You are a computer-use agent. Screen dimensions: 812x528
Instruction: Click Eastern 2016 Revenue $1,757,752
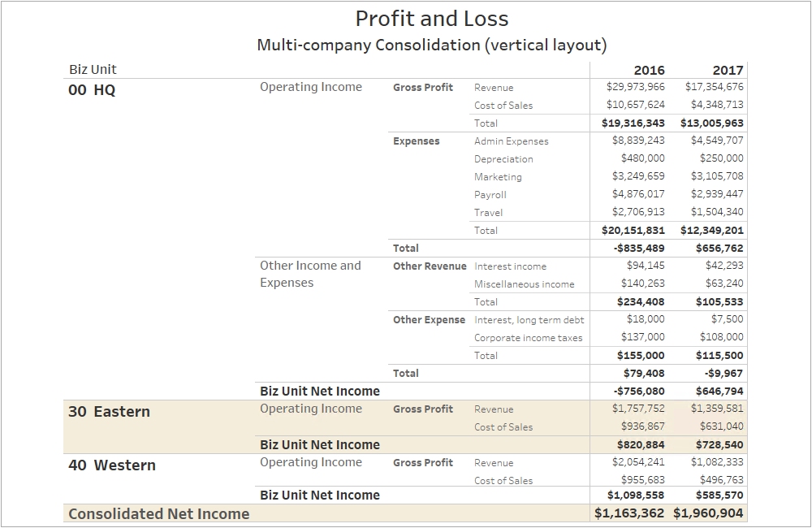coord(638,409)
